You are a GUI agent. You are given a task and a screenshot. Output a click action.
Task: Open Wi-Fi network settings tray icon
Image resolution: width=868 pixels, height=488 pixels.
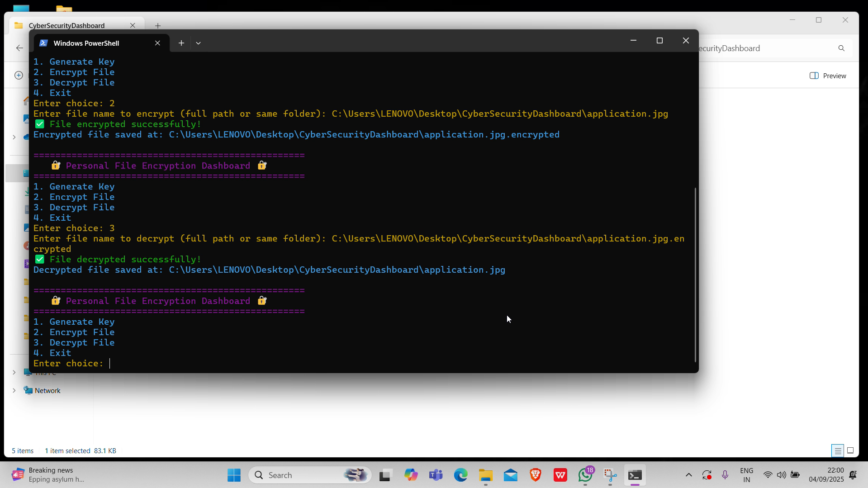click(768, 475)
